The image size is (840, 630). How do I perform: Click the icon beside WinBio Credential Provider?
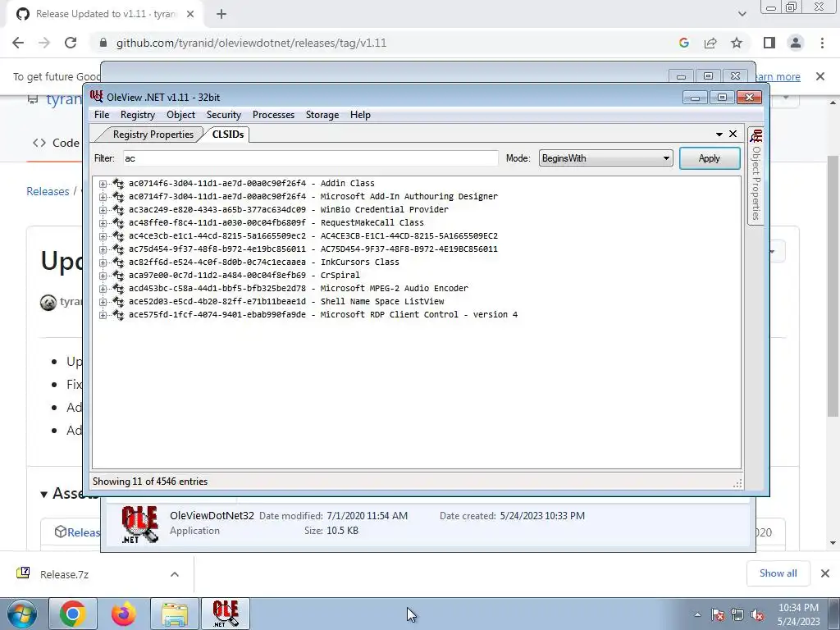[x=118, y=209]
